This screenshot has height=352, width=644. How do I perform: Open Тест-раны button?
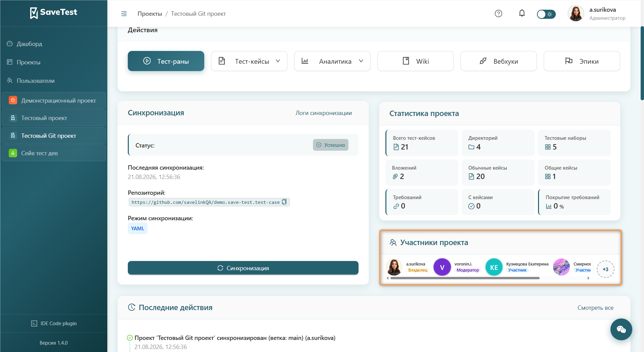tap(166, 61)
